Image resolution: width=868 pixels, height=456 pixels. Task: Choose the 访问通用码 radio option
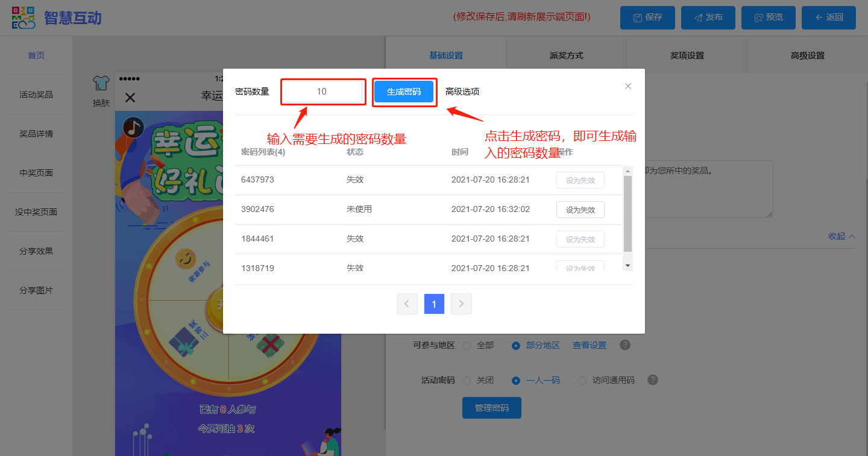click(582, 381)
